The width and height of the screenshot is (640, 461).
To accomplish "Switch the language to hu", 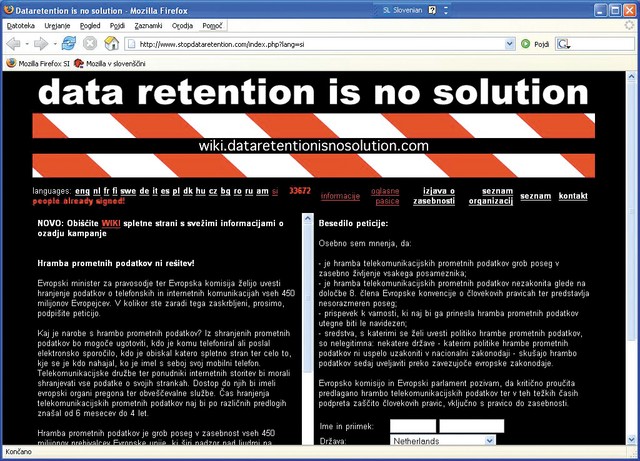I will click(200, 191).
